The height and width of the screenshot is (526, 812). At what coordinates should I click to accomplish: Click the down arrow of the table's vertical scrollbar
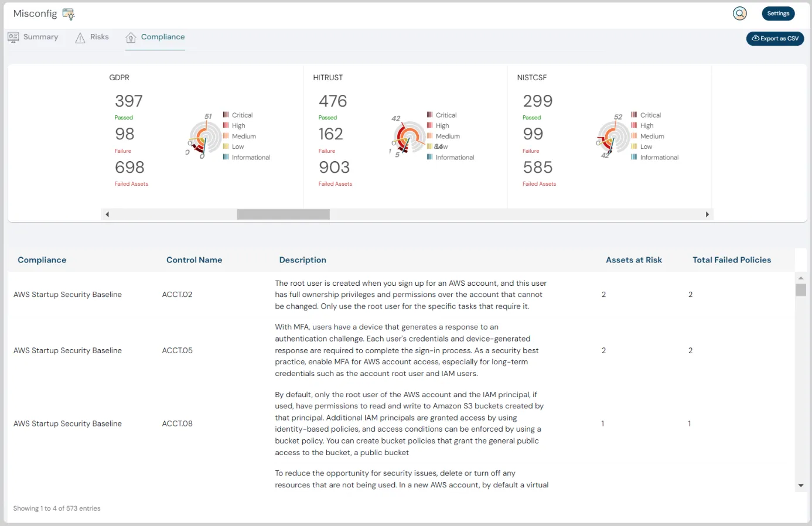[x=801, y=485]
